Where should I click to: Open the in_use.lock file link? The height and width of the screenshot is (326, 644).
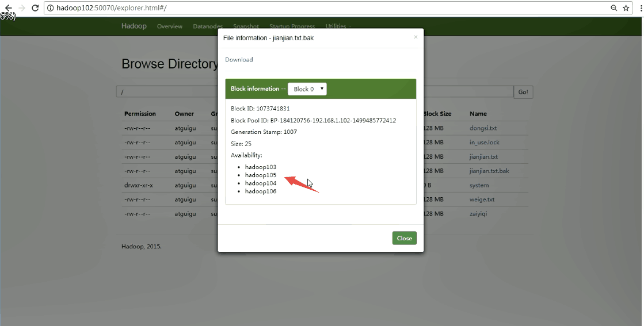485,142
